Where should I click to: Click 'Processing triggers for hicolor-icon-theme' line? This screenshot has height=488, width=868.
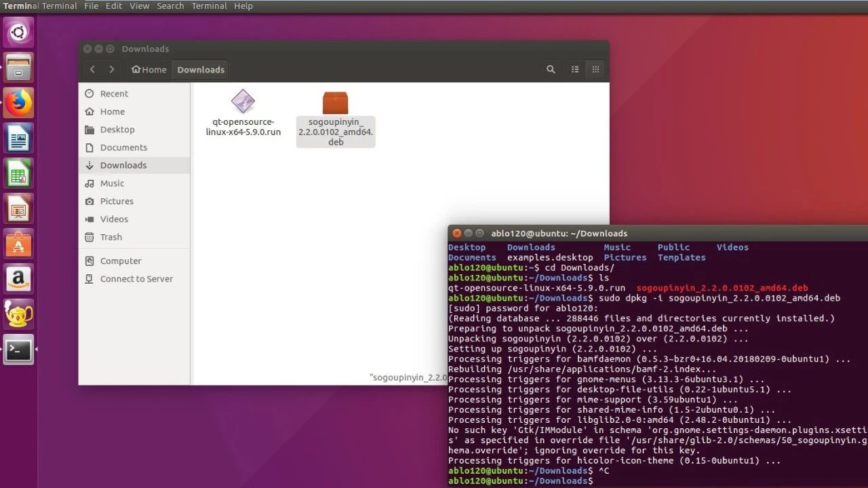click(614, 461)
